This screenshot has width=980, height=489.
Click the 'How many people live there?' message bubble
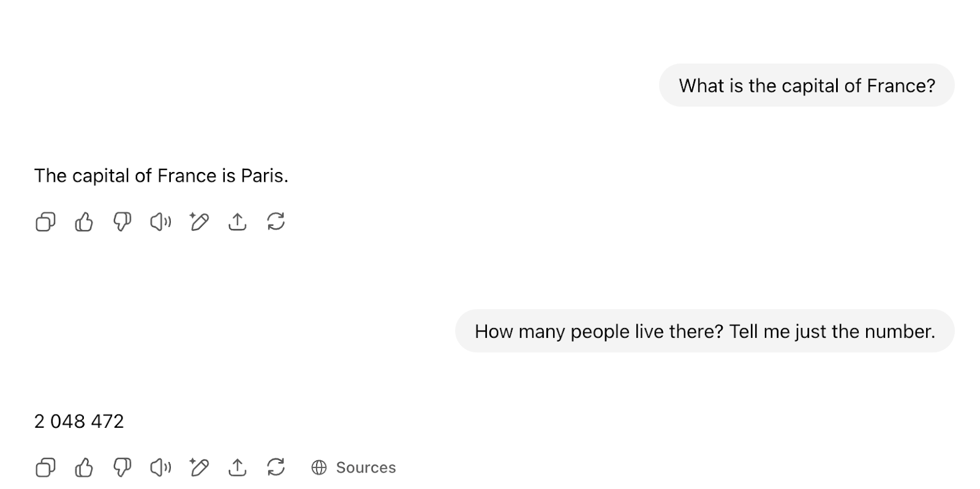coord(704,331)
